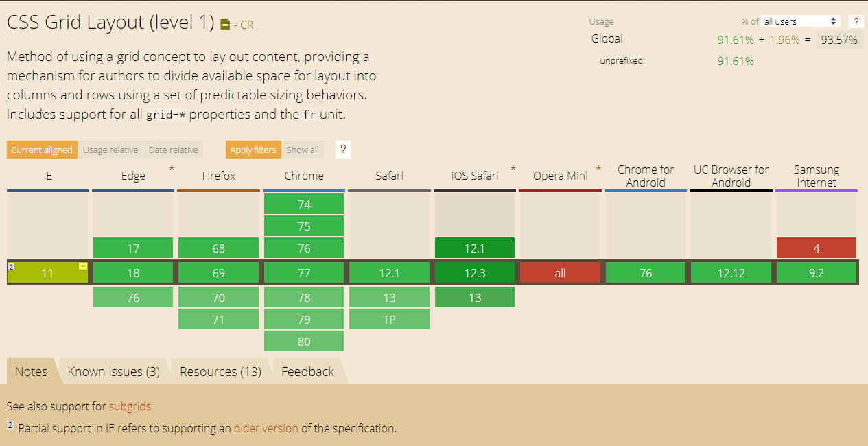Click the question mark next to Show all
Screen dimensions: 868x446
[343, 149]
